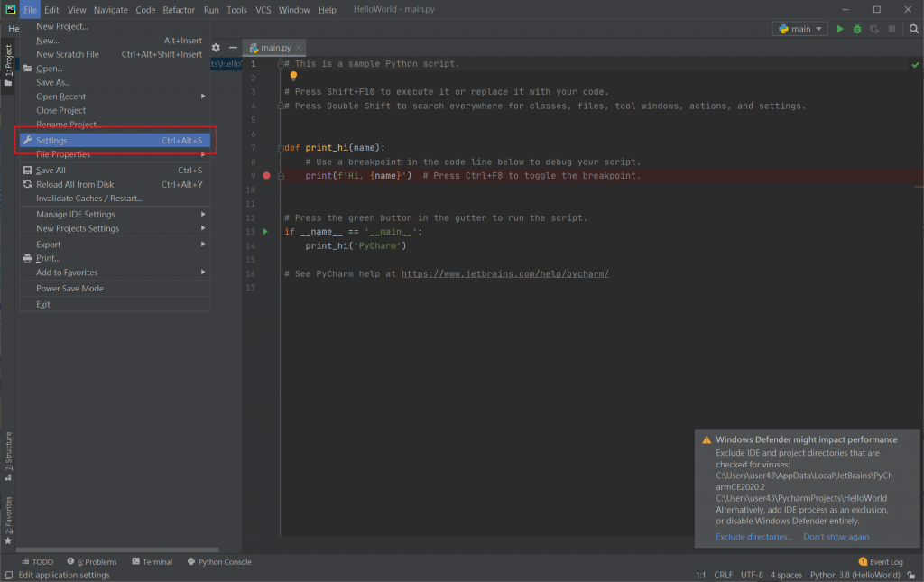Viewport: 924px width, 582px height.
Task: Select the main.py editor tab
Action: [x=275, y=48]
